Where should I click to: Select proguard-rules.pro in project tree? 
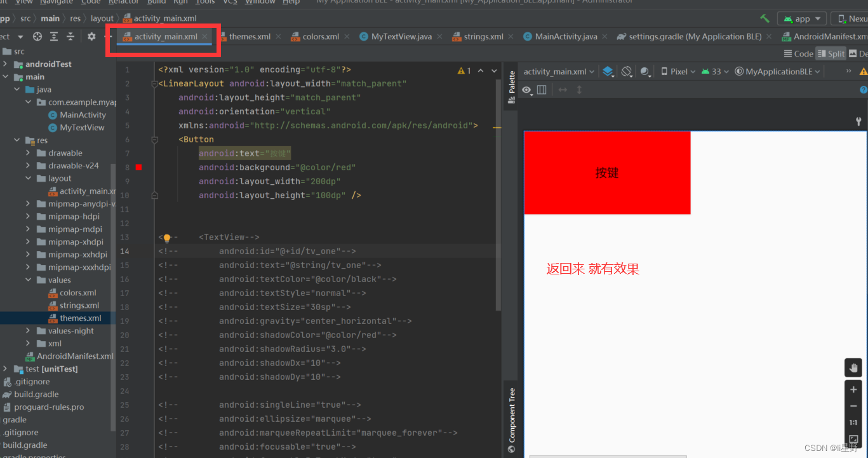click(x=49, y=407)
